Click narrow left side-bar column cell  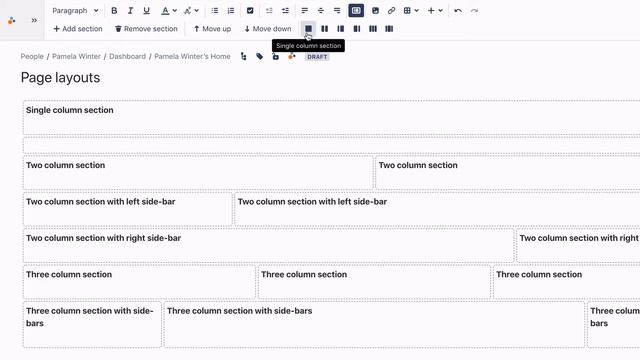(127, 209)
